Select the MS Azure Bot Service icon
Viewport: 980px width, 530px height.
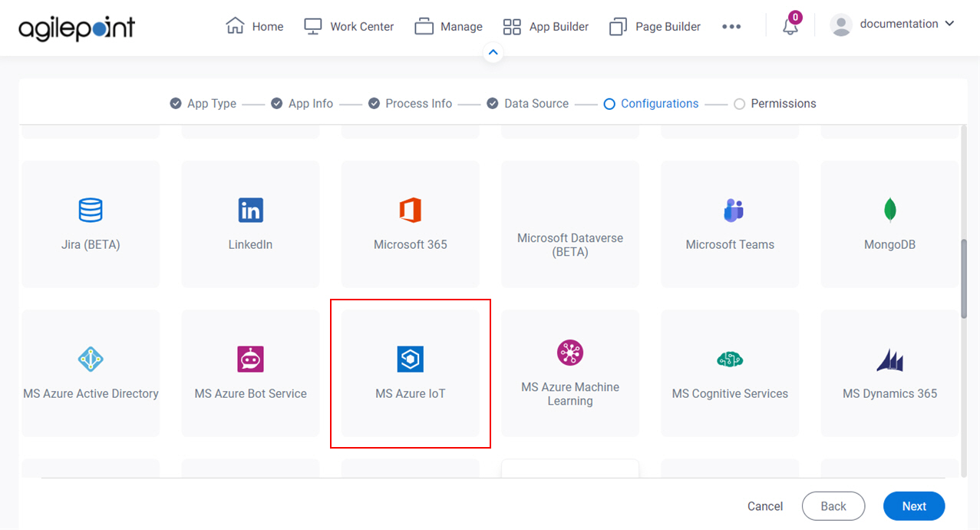click(250, 359)
